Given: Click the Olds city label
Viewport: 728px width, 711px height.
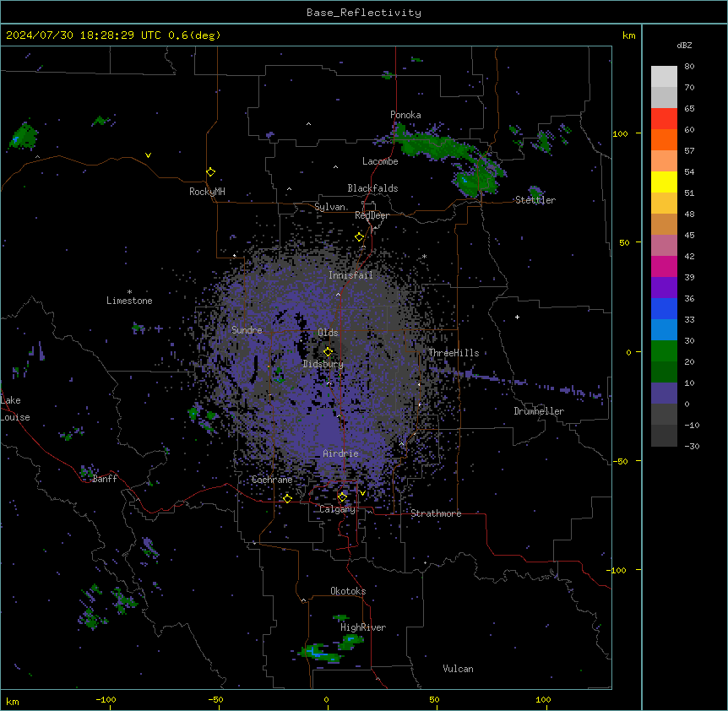Looking at the screenshot, I should coord(328,333).
